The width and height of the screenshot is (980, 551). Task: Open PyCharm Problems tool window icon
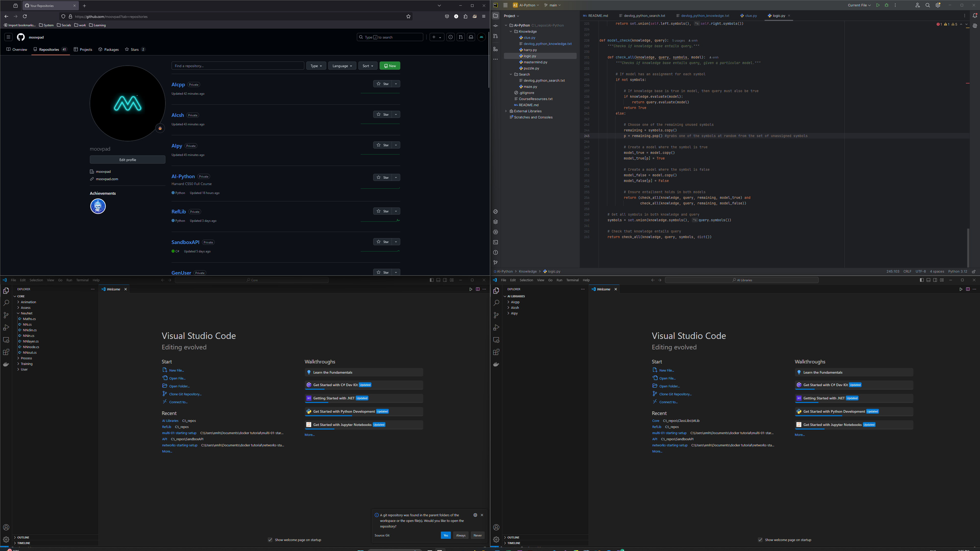(495, 252)
